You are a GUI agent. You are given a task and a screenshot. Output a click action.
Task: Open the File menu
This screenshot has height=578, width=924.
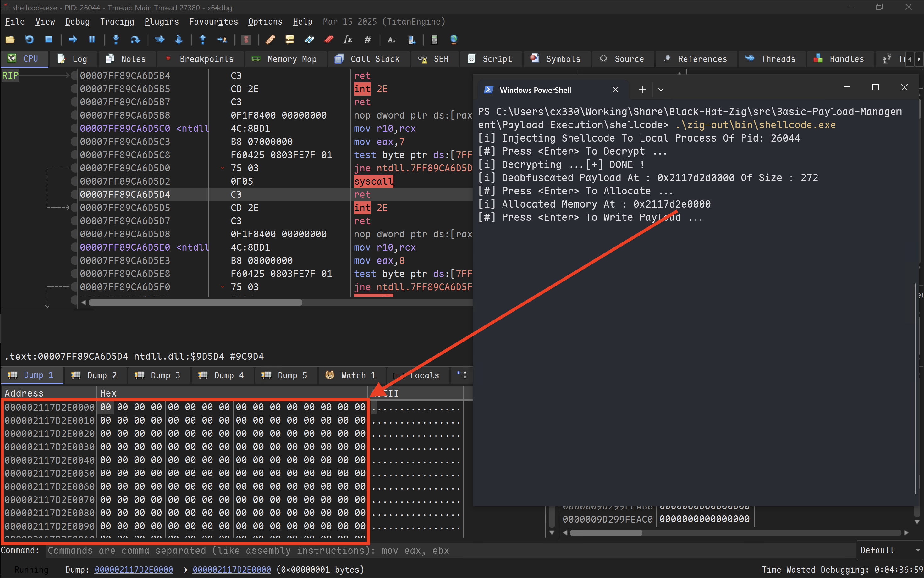click(x=15, y=22)
